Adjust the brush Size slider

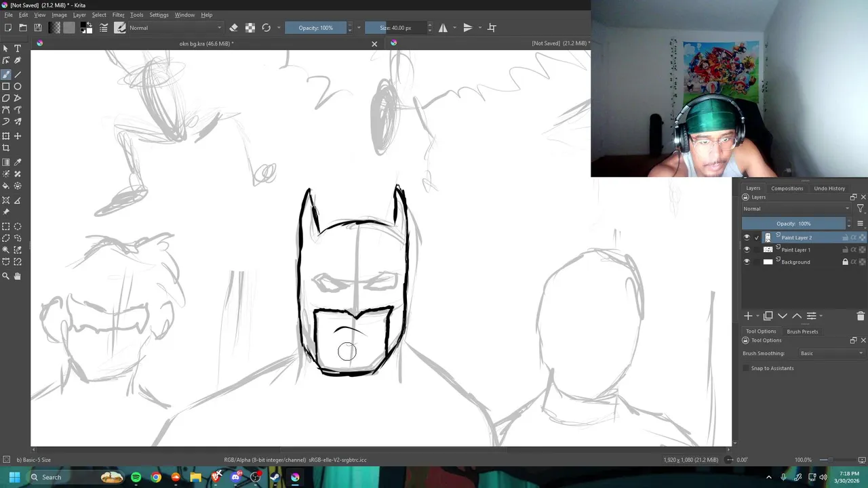(395, 28)
